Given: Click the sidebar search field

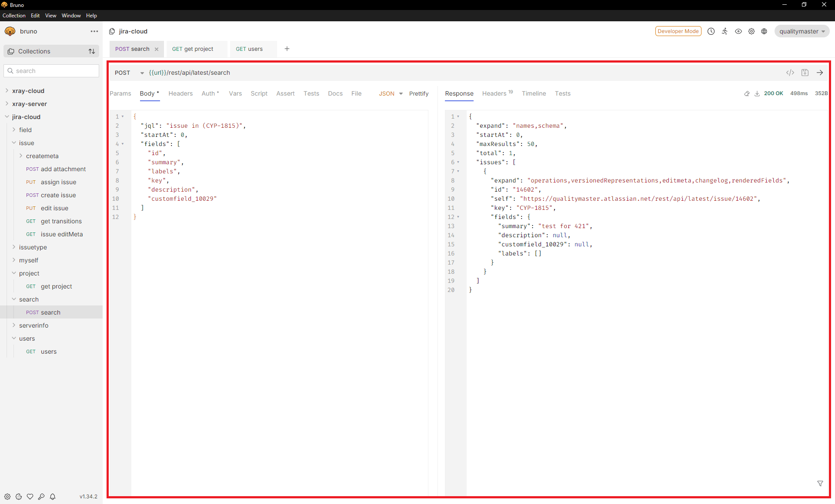Looking at the screenshot, I should click(51, 70).
